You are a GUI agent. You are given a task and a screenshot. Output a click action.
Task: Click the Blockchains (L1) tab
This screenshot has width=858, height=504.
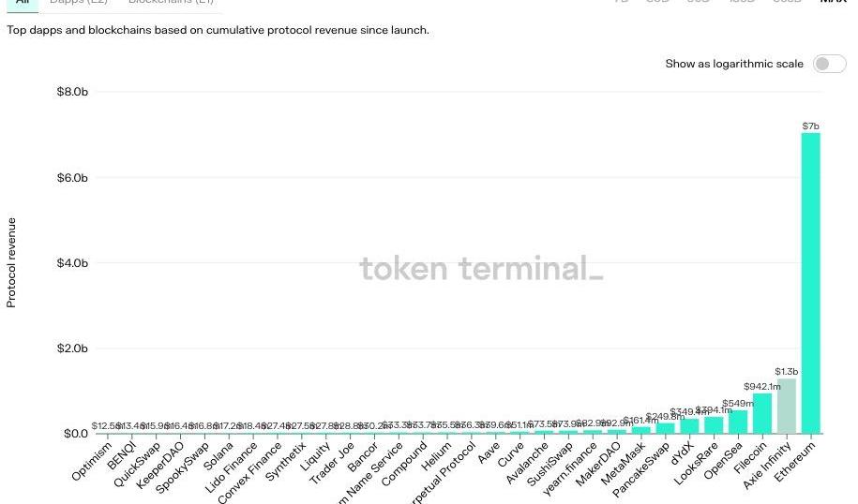(x=171, y=2)
